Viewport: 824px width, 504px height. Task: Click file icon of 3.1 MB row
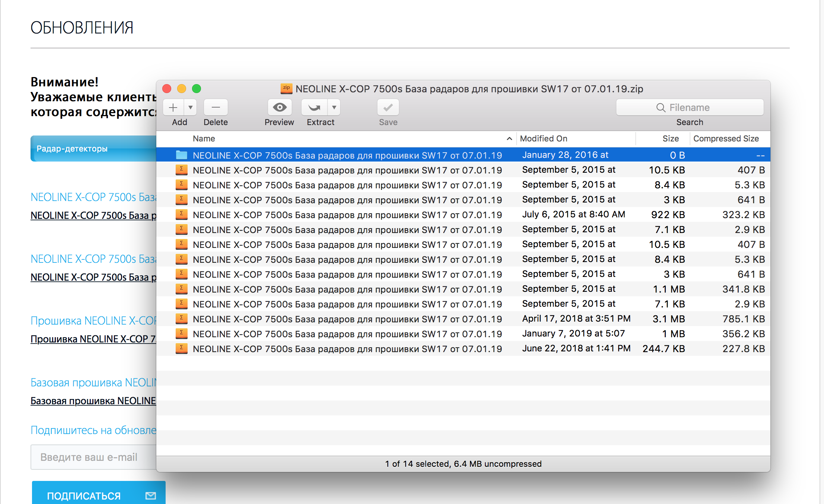coord(181,319)
